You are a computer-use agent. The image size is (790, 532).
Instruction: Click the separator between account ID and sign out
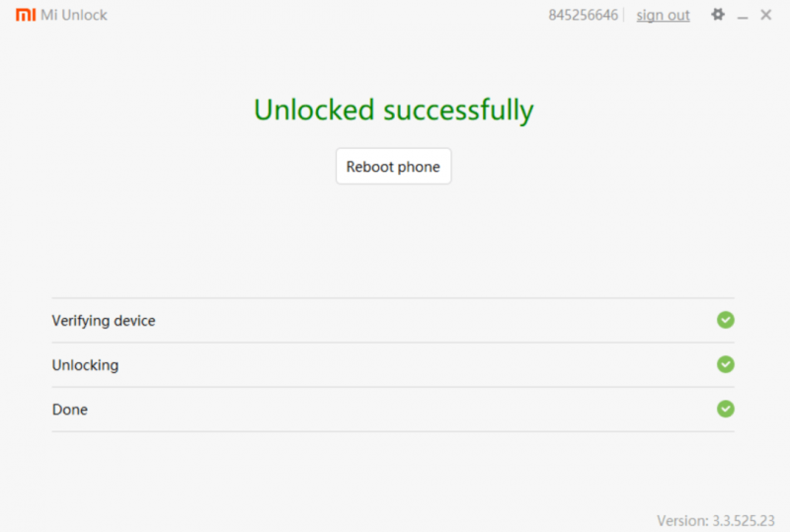click(625, 15)
